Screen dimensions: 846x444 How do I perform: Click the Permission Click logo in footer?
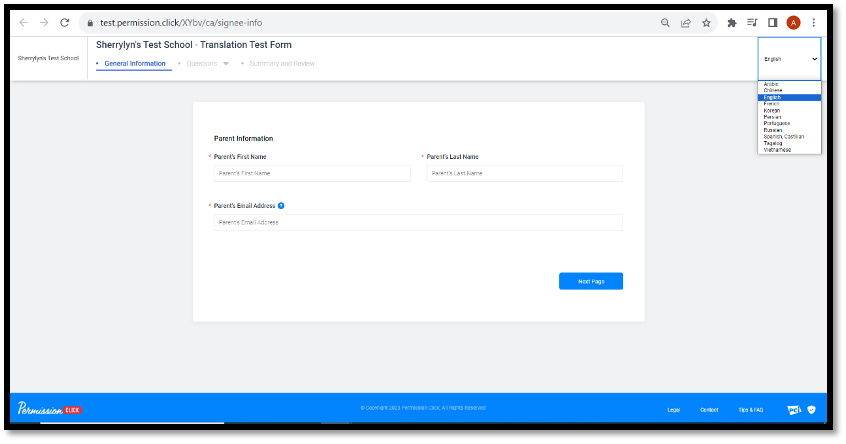click(49, 409)
